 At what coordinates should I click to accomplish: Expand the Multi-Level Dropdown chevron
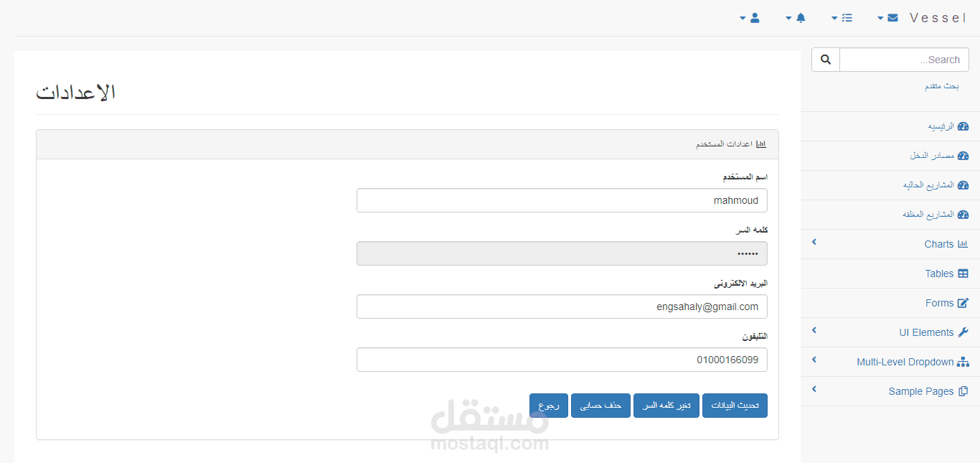pyautogui.click(x=814, y=360)
